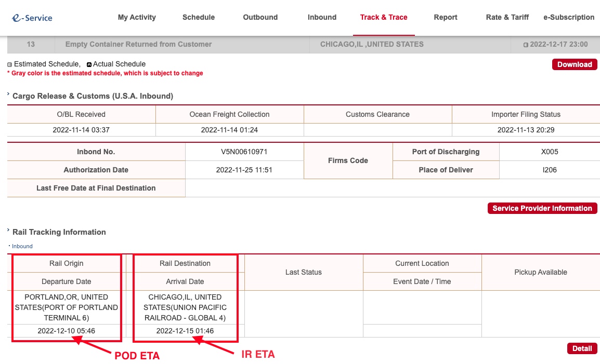Open the My Activity tab
The height and width of the screenshot is (364, 600).
137,17
